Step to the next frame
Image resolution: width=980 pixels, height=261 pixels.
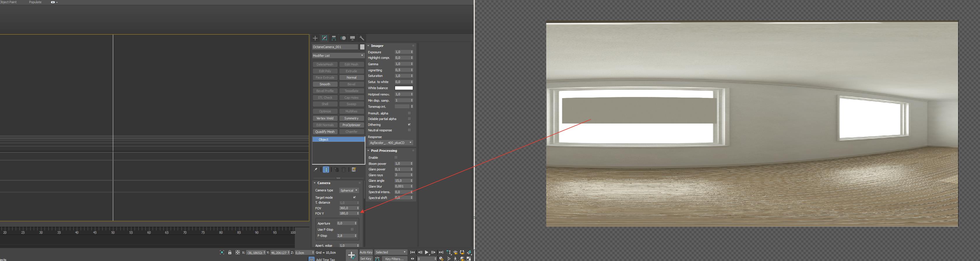click(x=433, y=252)
